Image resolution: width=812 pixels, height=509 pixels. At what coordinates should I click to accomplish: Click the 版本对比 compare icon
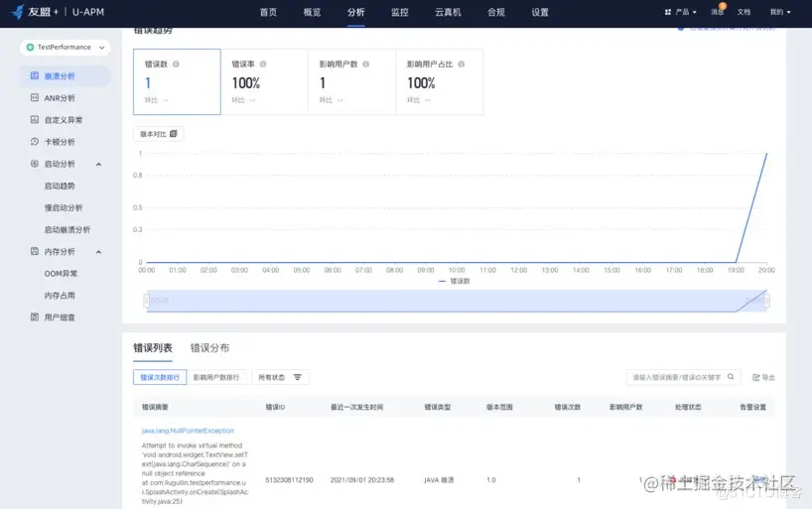click(x=174, y=134)
